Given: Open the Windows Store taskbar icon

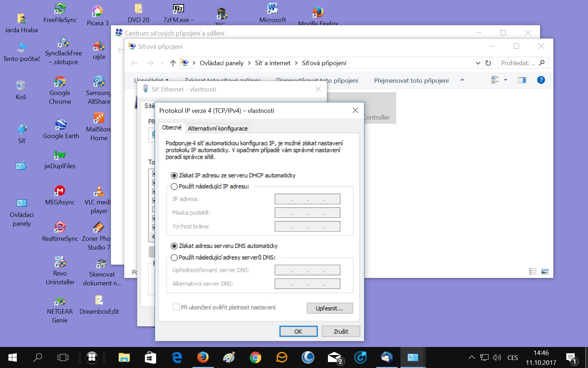Looking at the screenshot, I should [x=150, y=357].
